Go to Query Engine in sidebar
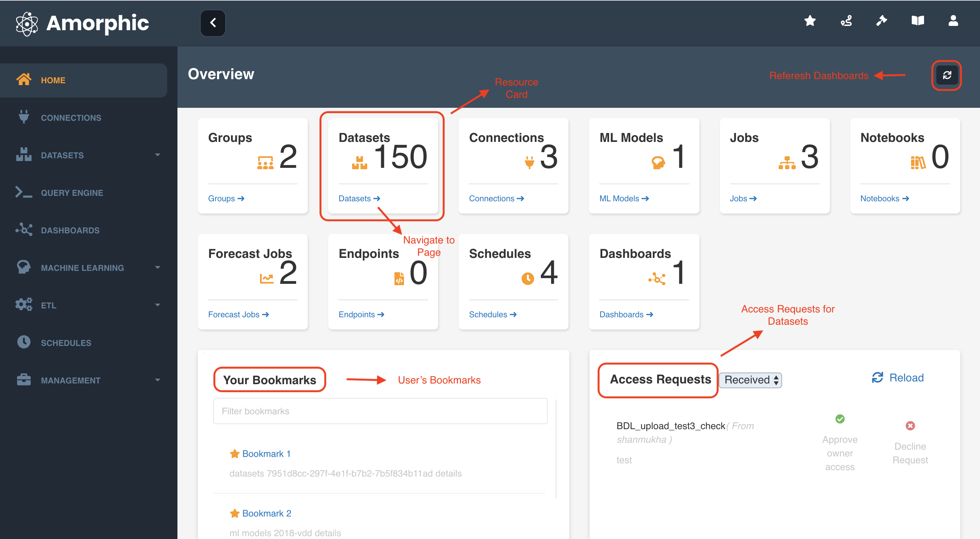Viewport: 980px width, 539px height. (x=72, y=193)
